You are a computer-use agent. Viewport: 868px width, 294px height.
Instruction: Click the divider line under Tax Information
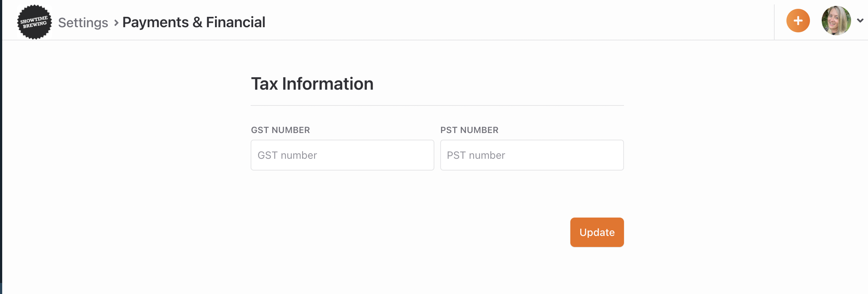437,105
